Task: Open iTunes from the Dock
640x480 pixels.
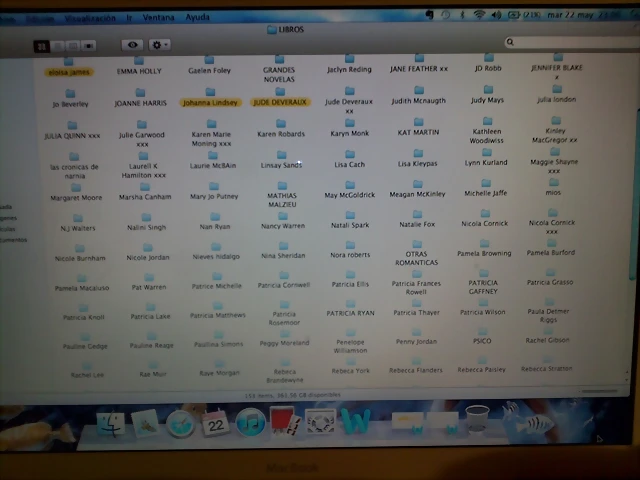Action: 250,422
